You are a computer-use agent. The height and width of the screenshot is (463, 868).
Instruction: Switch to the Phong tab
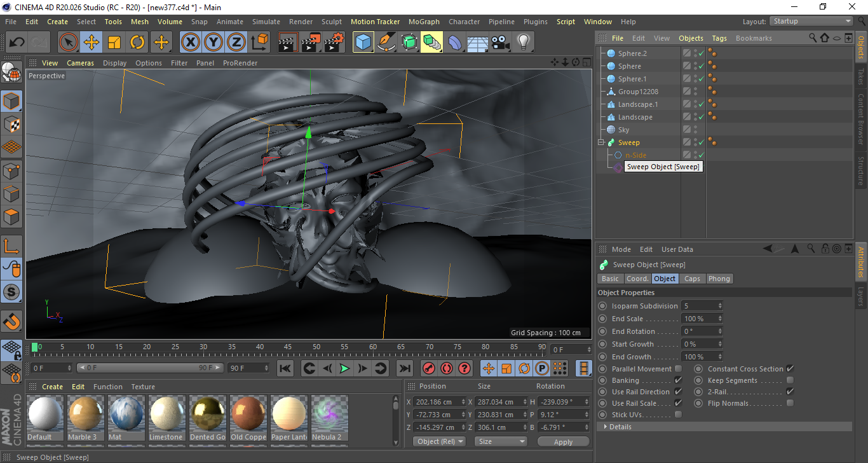[719, 279]
